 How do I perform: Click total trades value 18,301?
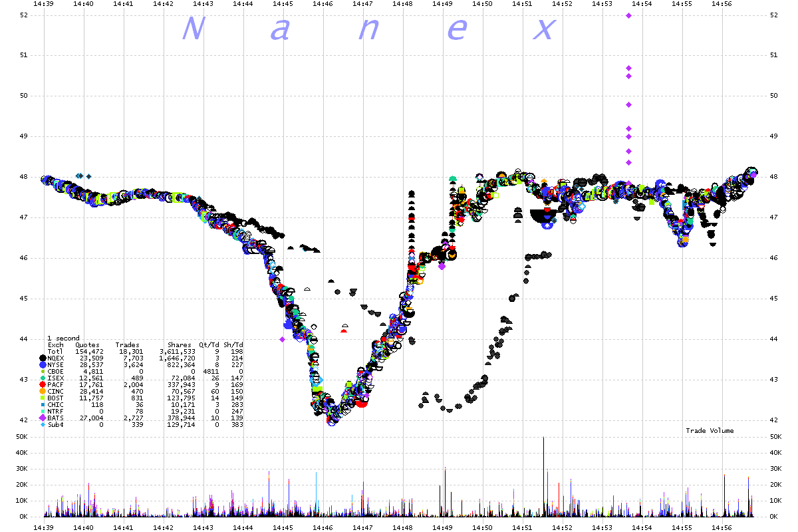pyautogui.click(x=131, y=351)
